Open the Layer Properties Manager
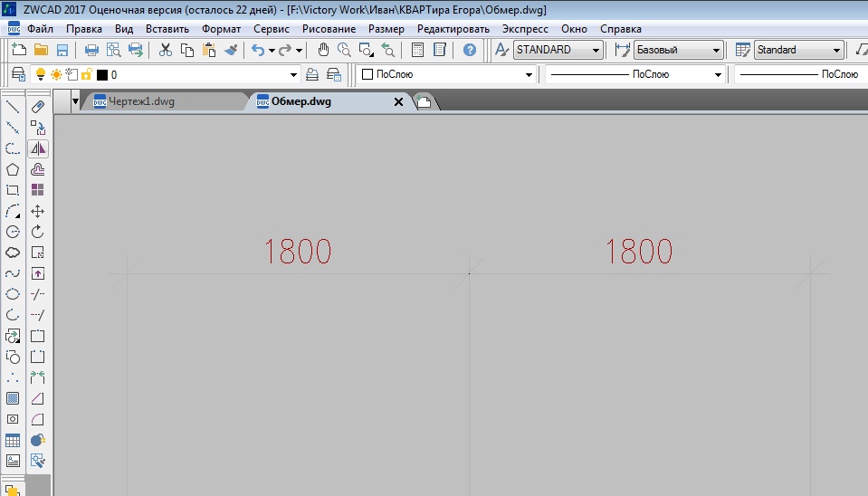Viewport: 868px width, 496px height. 18,74
